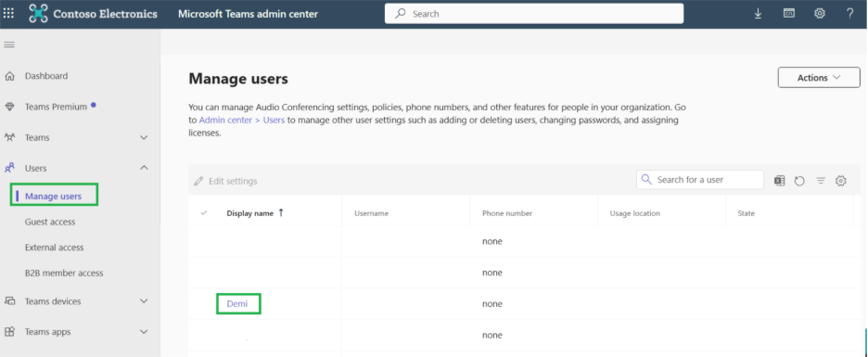
Task: Open the settings gear in top header
Action: tap(820, 14)
